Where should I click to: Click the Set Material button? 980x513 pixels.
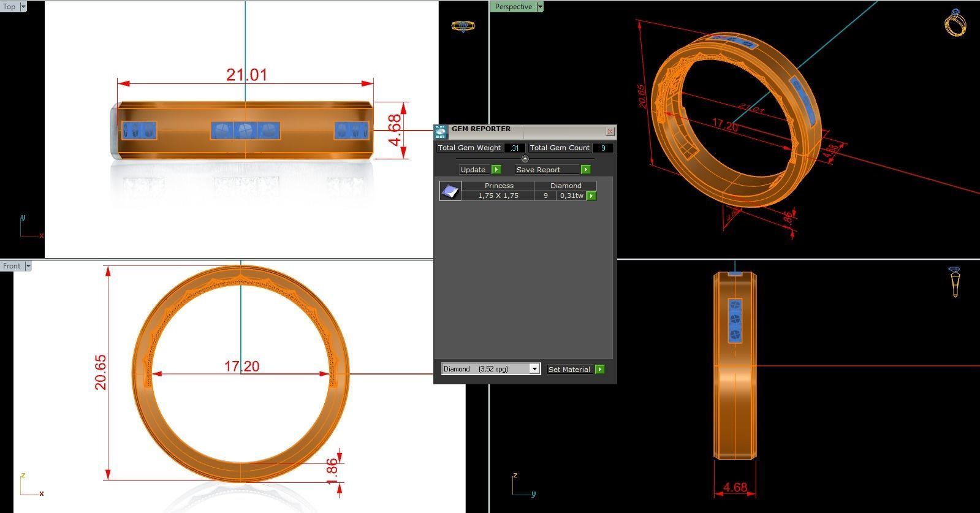point(569,370)
